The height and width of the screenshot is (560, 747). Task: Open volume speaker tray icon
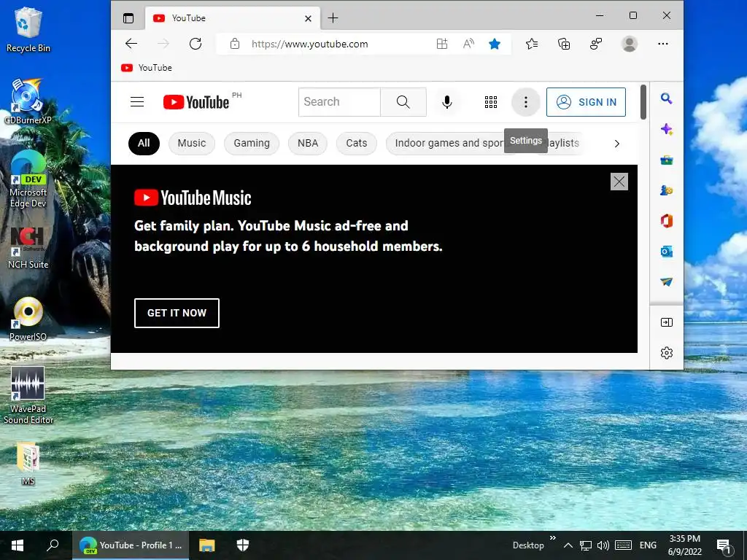[x=603, y=545]
